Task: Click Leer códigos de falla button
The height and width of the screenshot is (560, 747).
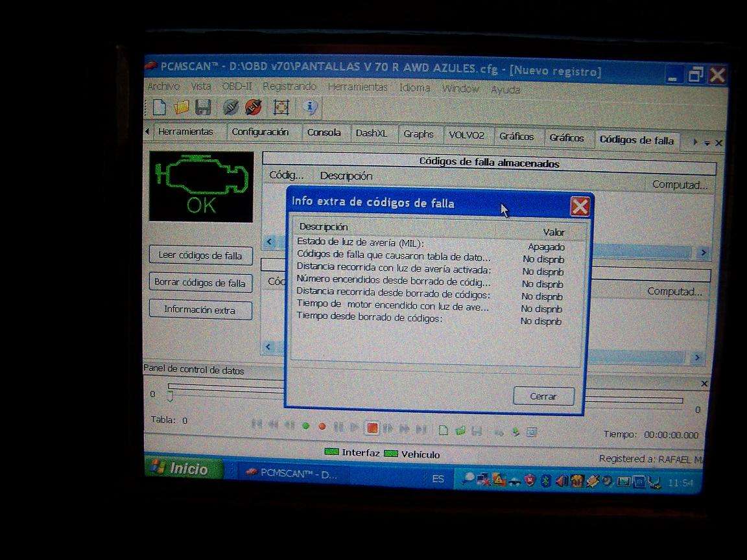Action: coord(200,255)
